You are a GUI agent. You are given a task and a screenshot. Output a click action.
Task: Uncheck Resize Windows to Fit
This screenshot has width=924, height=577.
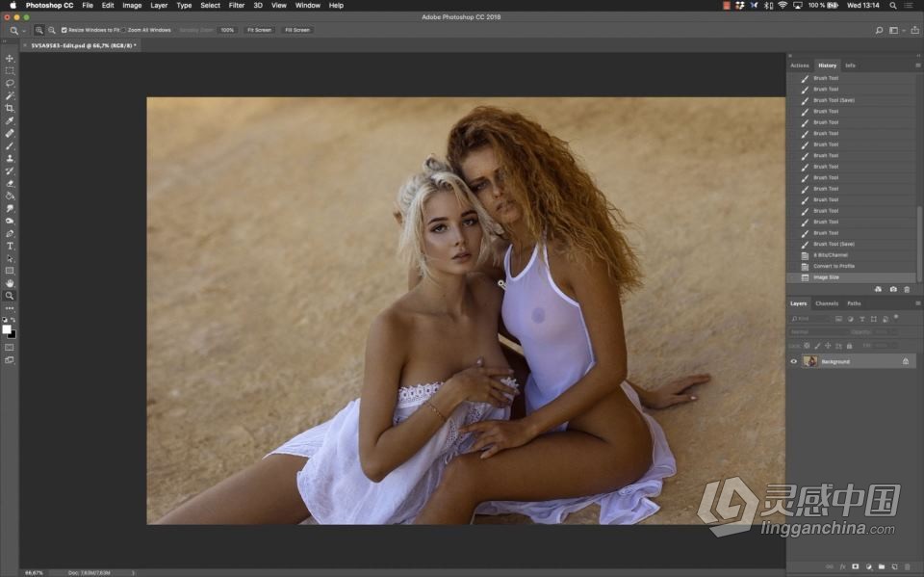tap(64, 30)
